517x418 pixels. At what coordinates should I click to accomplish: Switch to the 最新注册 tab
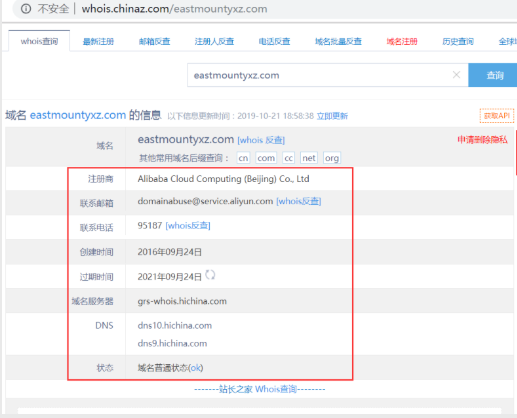[98, 42]
